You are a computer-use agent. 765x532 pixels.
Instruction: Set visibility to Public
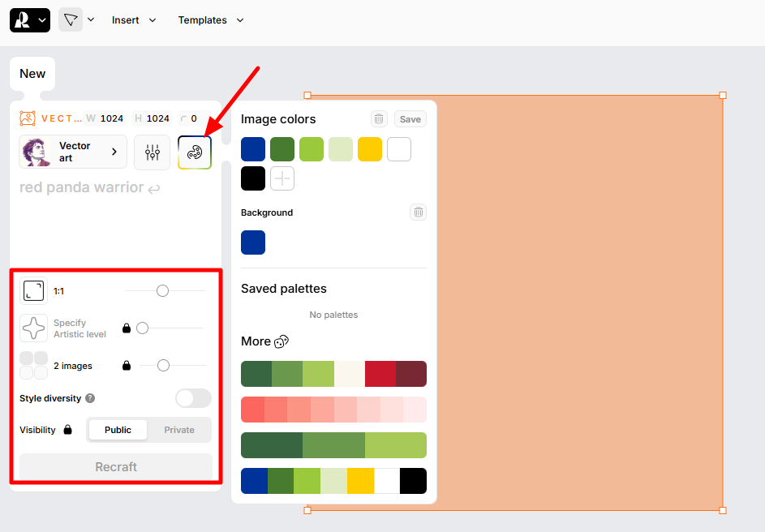point(118,430)
